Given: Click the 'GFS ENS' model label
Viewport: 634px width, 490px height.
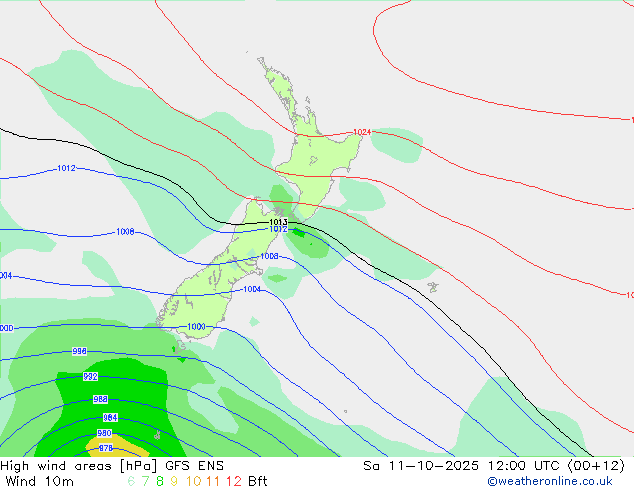Looking at the screenshot, I should [194, 466].
